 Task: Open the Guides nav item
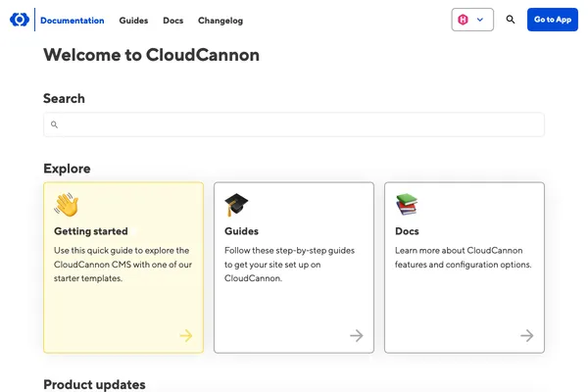(133, 21)
